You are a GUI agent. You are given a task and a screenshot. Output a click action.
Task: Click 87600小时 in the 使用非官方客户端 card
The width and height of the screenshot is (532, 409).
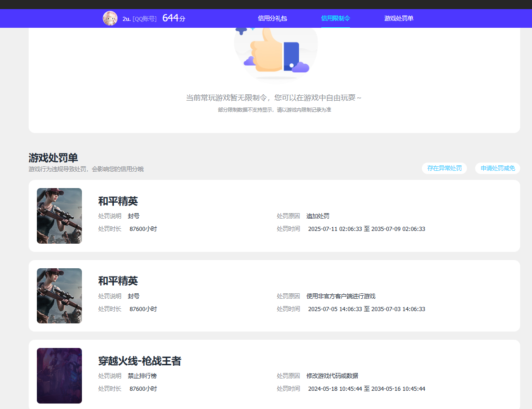[143, 309]
